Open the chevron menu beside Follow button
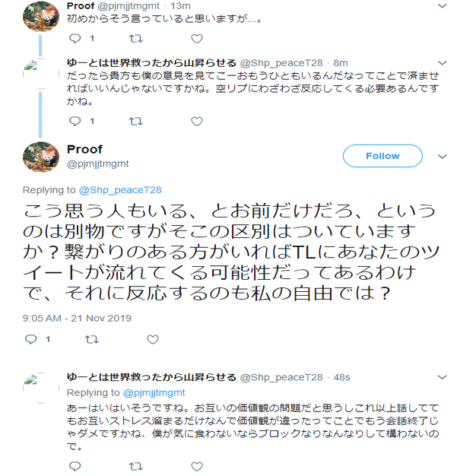Screen dimensions: 476x476 click(443, 156)
